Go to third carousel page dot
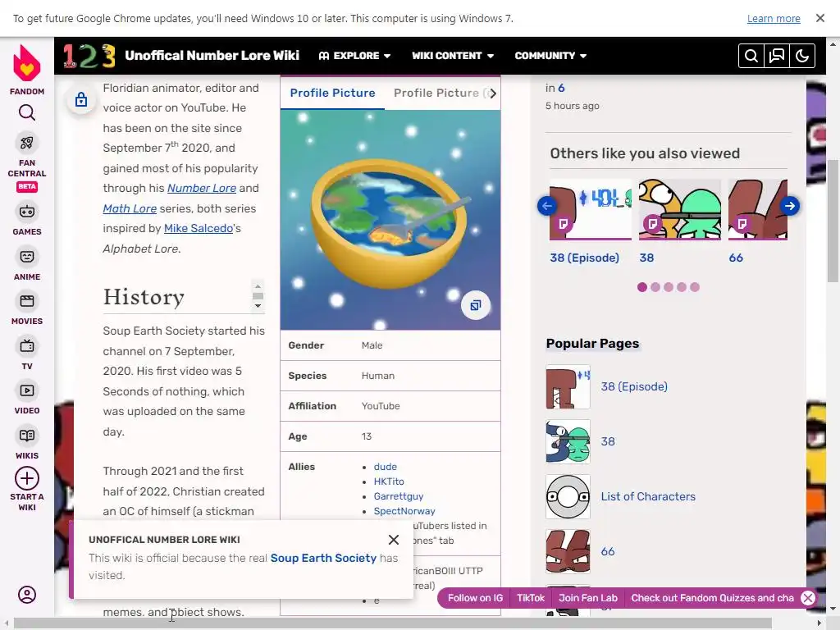Viewport: 840px width, 630px height. tap(669, 287)
